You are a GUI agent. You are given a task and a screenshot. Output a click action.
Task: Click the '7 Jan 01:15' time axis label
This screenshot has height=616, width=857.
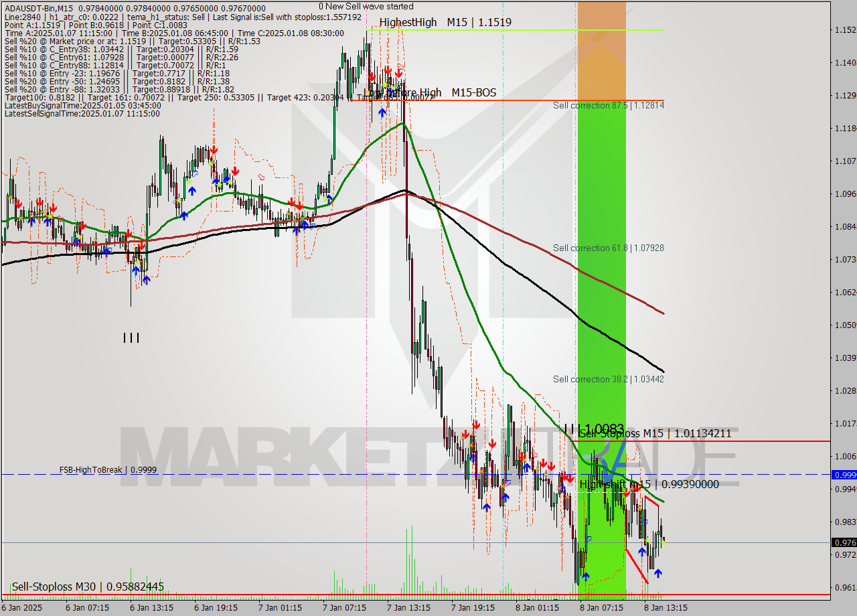click(x=281, y=608)
